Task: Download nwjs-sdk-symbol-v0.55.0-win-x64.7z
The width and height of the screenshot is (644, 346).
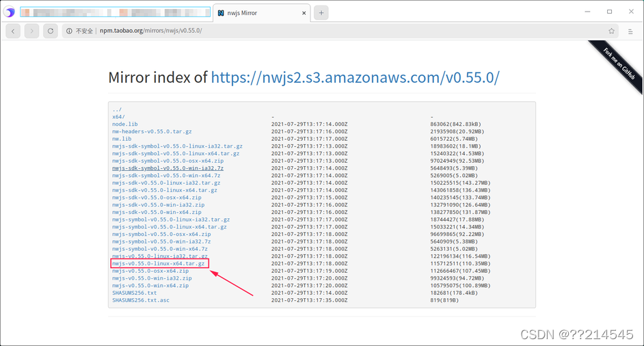Action: click(x=166, y=176)
